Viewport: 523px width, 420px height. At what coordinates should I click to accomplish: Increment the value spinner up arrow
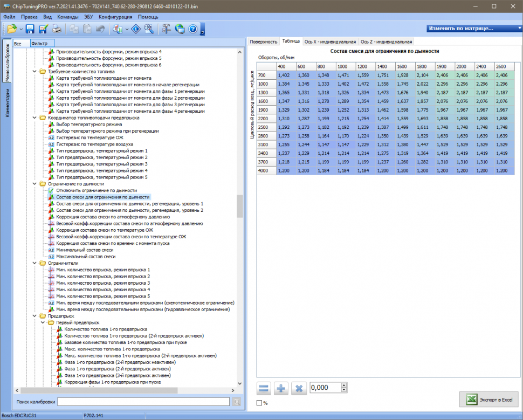pyautogui.click(x=343, y=385)
